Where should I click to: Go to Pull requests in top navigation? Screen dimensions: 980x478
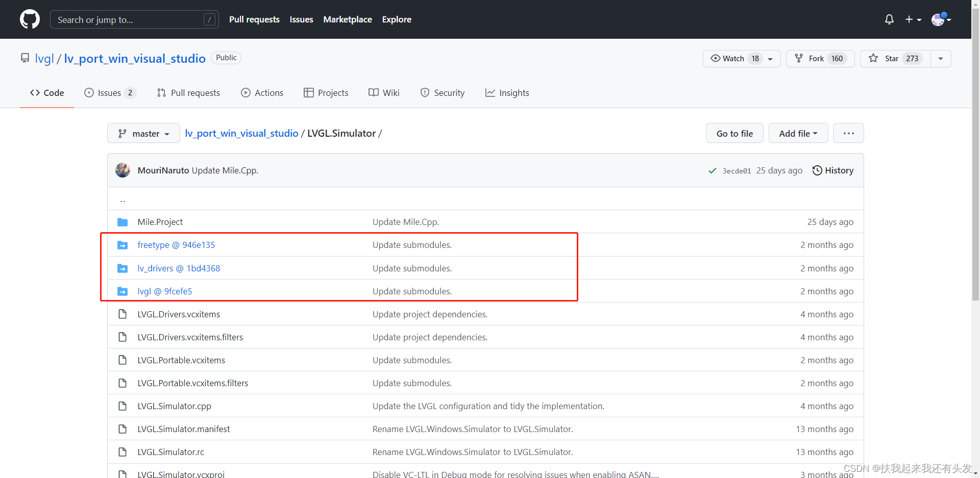pos(254,19)
